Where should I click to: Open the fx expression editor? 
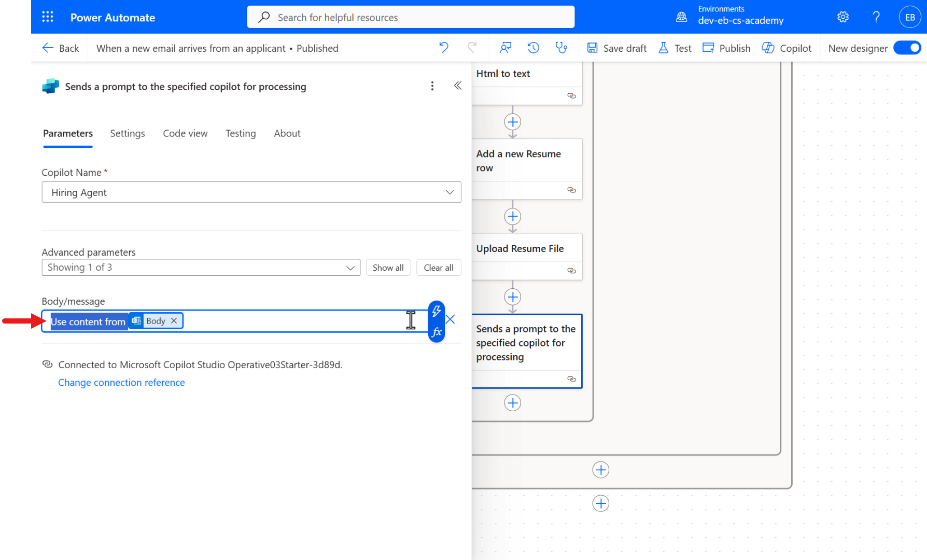[x=437, y=332]
